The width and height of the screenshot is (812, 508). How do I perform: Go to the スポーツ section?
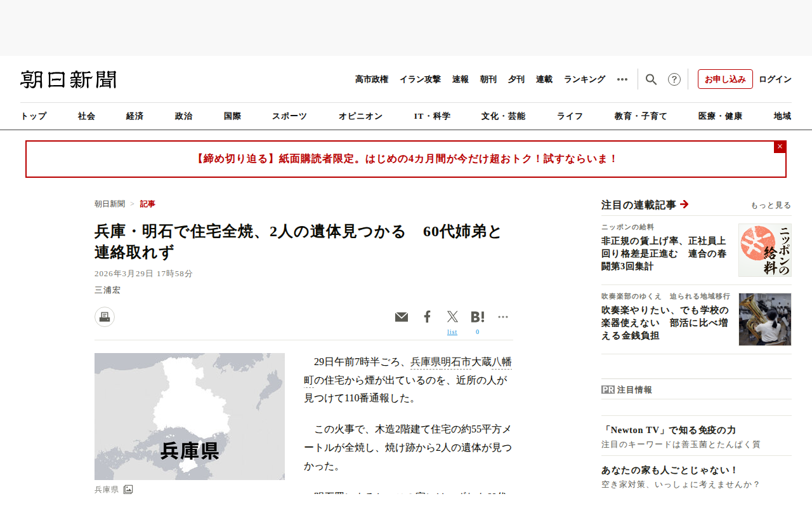289,116
